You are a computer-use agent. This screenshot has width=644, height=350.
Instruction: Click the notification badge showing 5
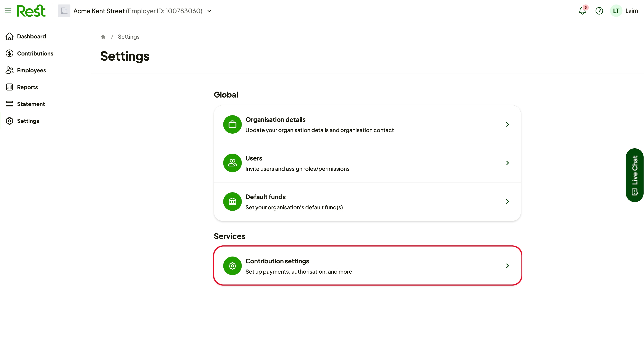[x=586, y=7]
